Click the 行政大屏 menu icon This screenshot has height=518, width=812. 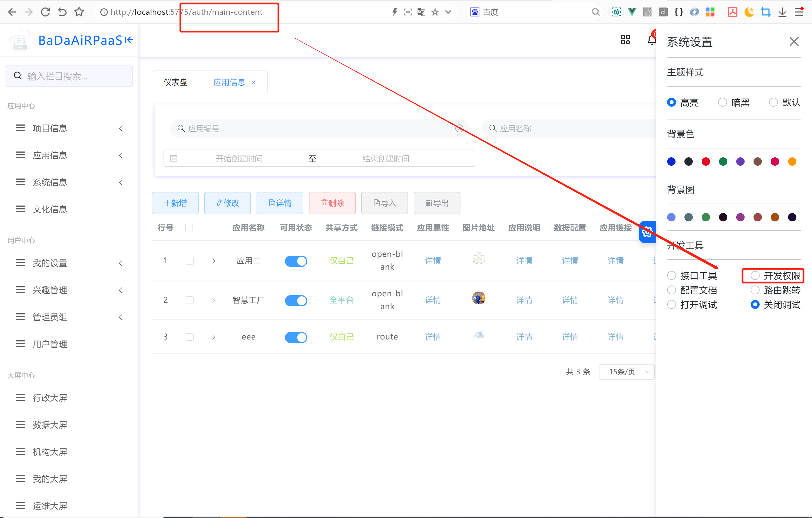click(20, 398)
